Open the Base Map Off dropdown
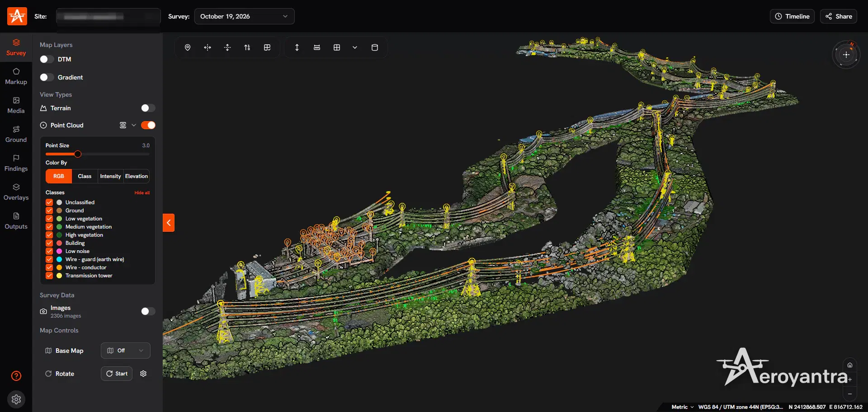868x412 pixels. point(125,351)
